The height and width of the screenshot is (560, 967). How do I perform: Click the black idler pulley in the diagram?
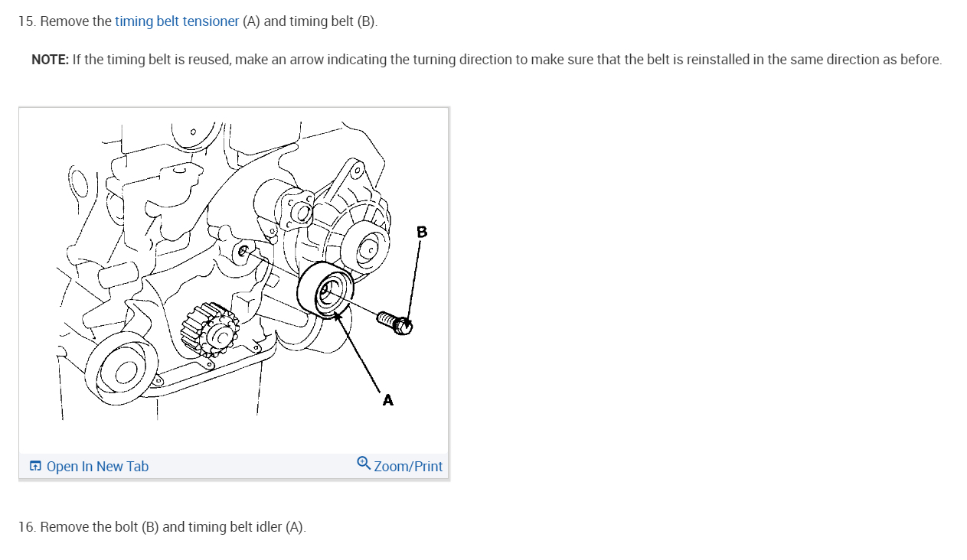325,289
